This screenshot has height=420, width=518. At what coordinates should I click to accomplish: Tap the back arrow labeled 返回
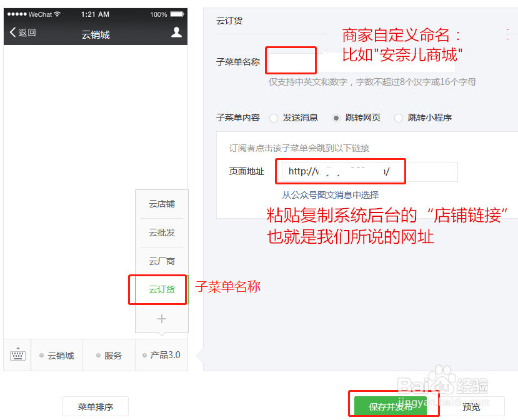(x=22, y=32)
